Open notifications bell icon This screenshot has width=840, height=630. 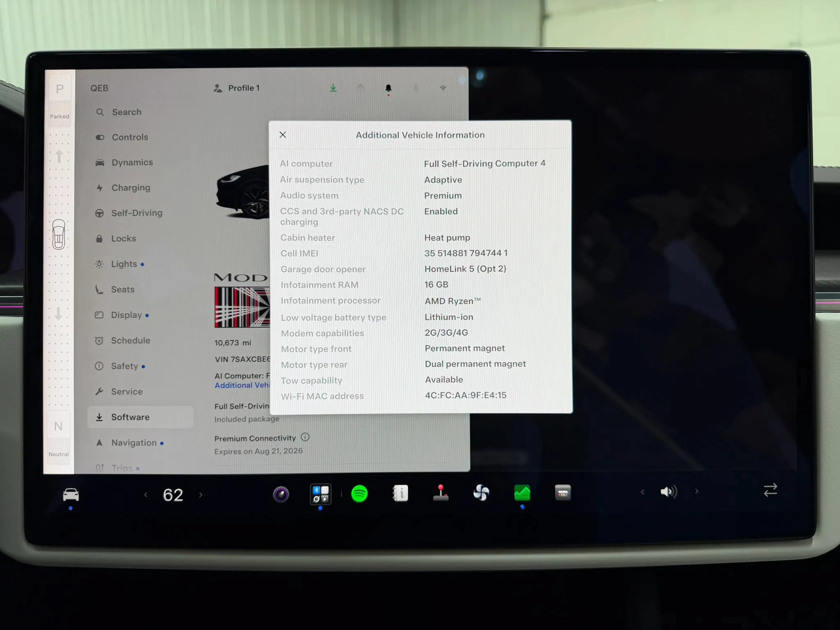(388, 88)
